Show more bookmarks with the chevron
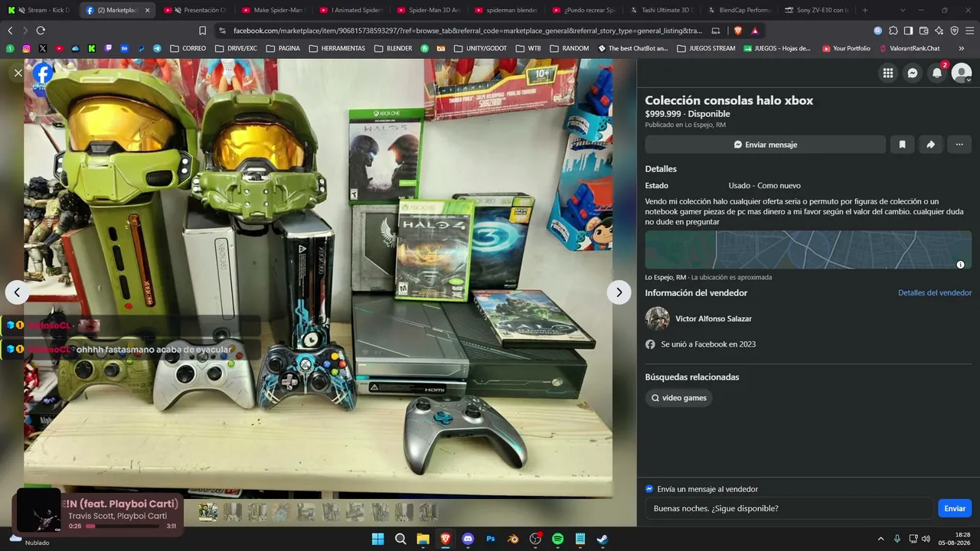The width and height of the screenshot is (980, 551). coord(962,48)
